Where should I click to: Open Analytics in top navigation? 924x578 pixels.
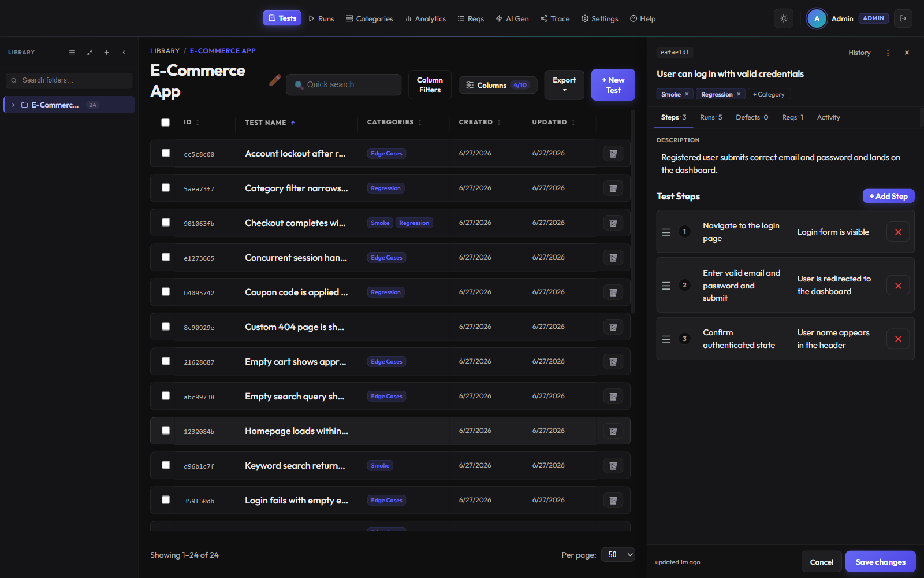click(x=426, y=18)
